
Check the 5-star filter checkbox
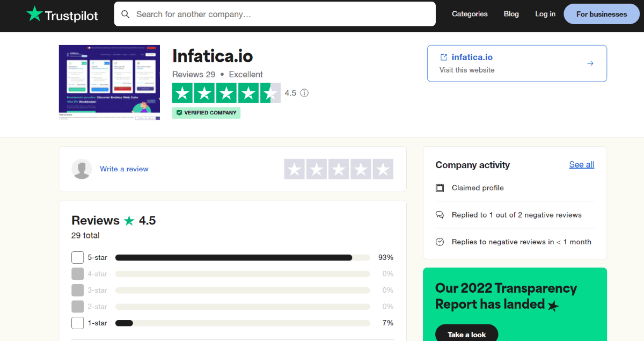point(78,258)
